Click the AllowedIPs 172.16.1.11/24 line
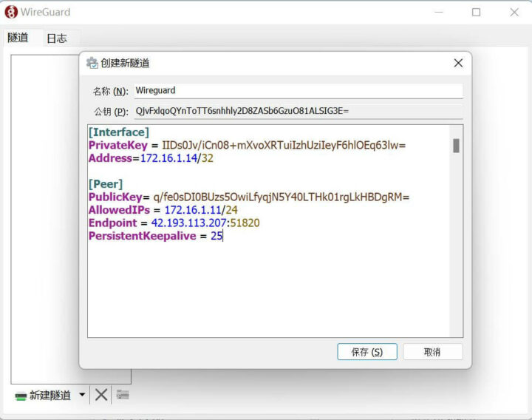Viewport: 532px width, 420px height. tap(163, 210)
